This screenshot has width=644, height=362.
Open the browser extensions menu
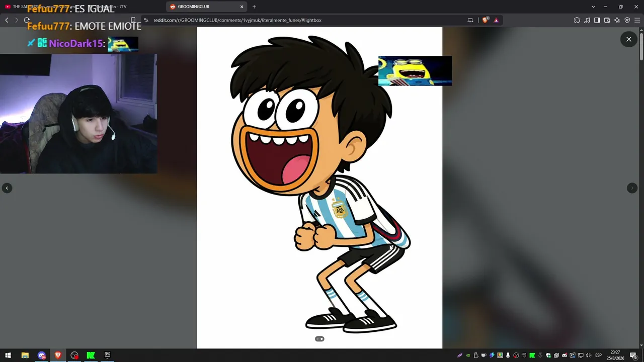577,20
